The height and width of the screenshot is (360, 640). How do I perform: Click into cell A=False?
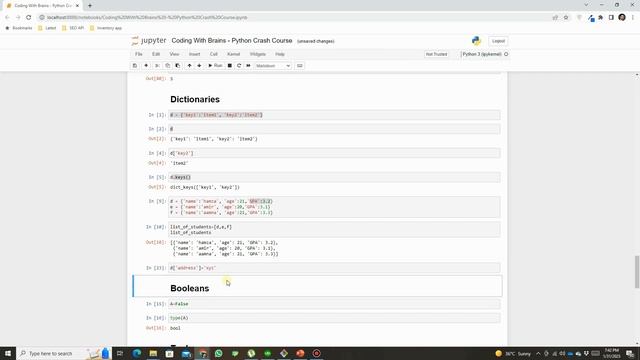(334, 304)
